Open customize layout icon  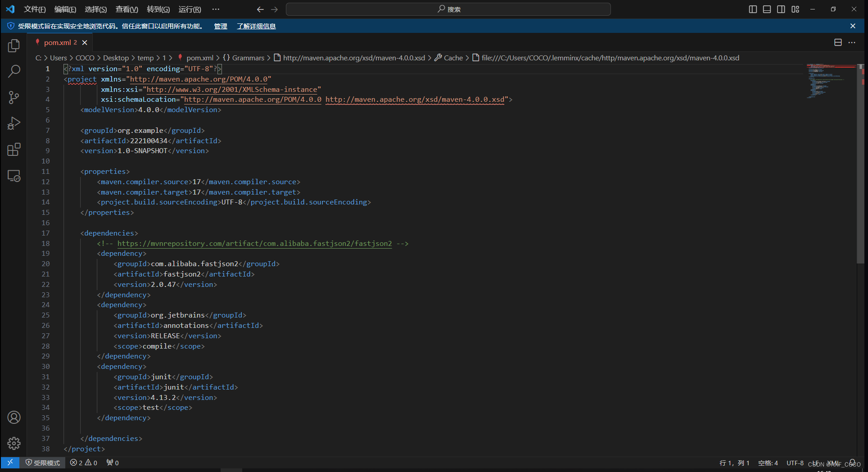796,9
